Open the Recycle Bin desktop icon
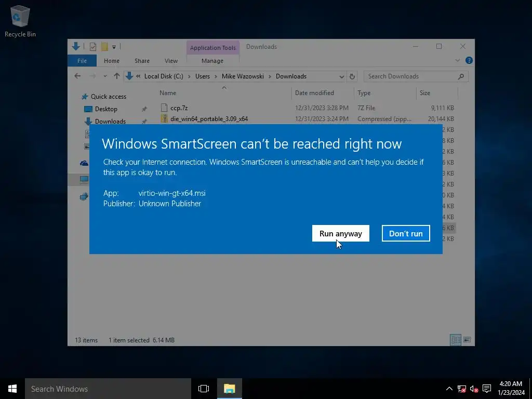 (x=20, y=21)
